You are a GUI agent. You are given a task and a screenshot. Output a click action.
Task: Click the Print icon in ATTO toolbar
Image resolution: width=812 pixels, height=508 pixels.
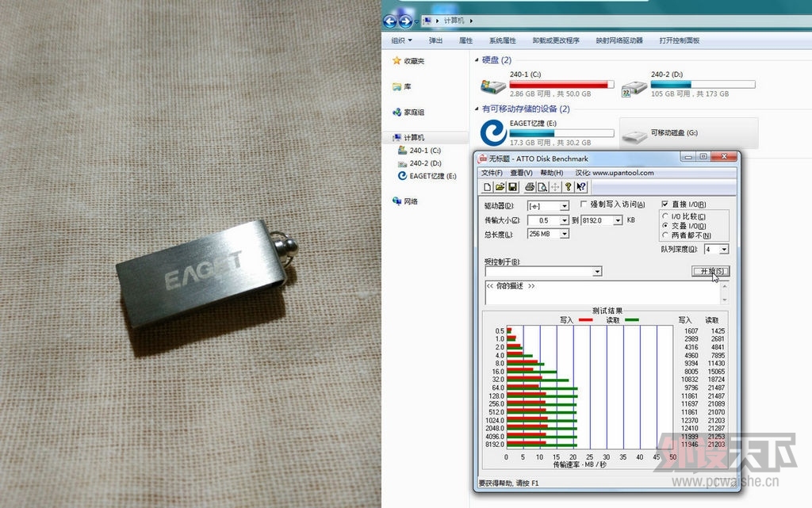click(x=529, y=187)
